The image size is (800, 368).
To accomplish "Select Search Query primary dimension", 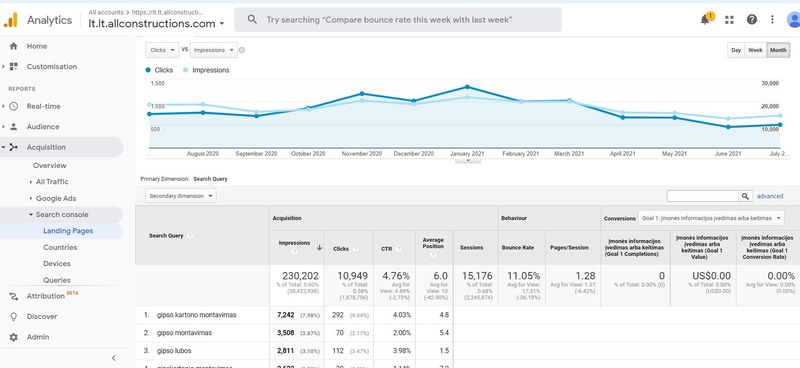I will [210, 179].
